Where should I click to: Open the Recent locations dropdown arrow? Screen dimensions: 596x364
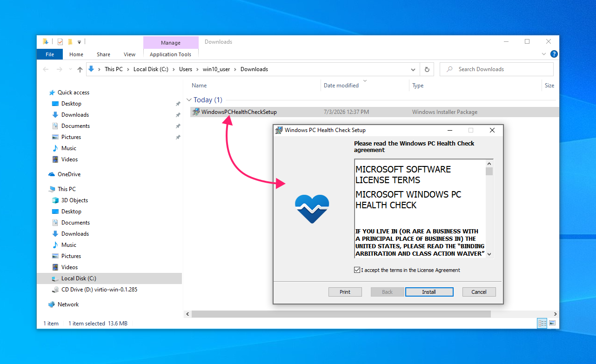pos(70,69)
